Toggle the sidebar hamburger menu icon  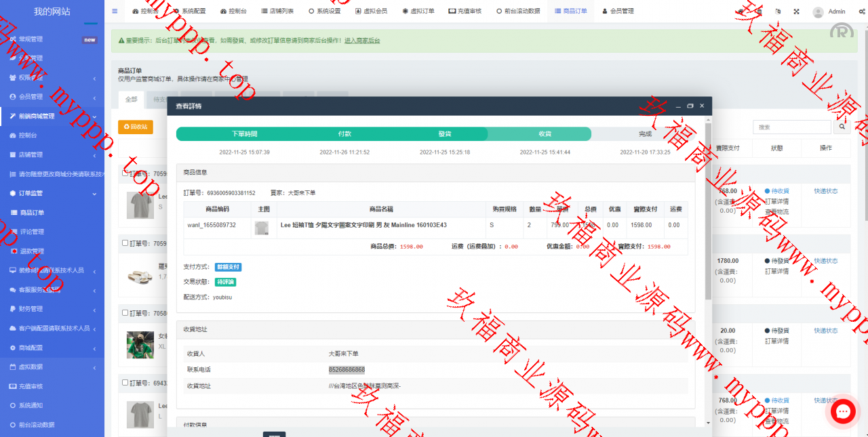click(115, 12)
